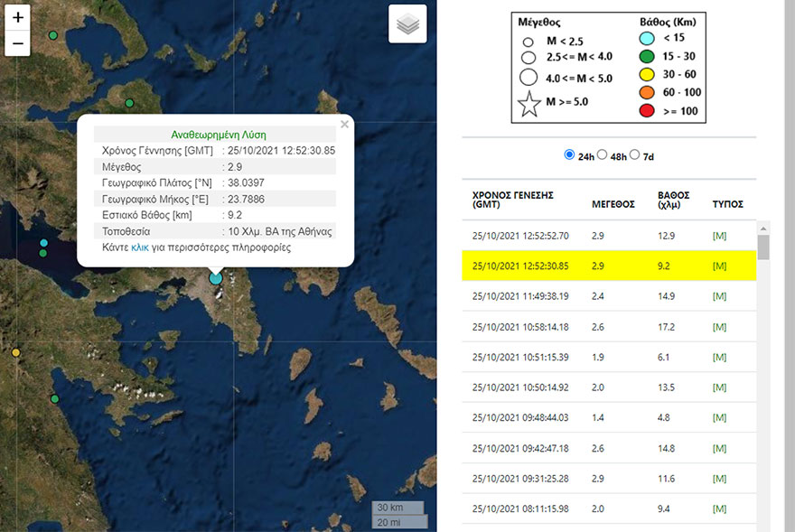
Task: Click the yellow earthquake marker on the map's left edge
Action: (15, 352)
